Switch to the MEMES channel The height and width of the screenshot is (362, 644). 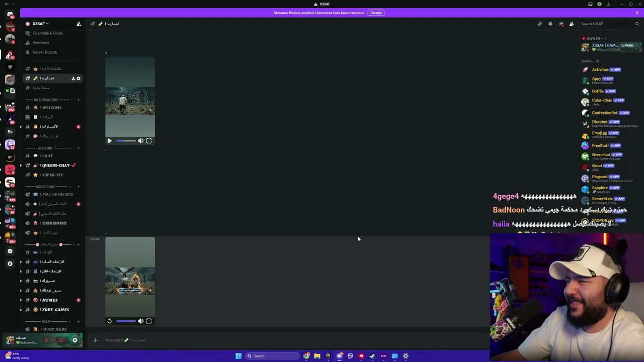(53, 300)
